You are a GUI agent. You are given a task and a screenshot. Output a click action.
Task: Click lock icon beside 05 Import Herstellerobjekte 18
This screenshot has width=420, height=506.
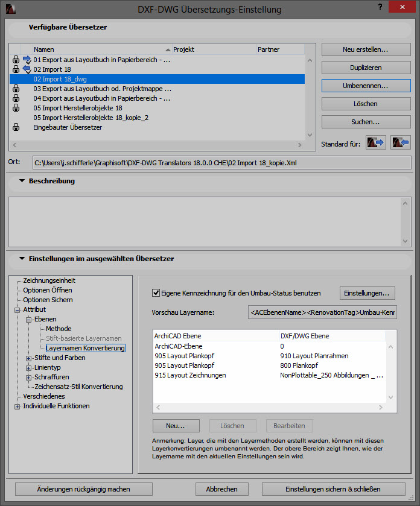point(16,108)
